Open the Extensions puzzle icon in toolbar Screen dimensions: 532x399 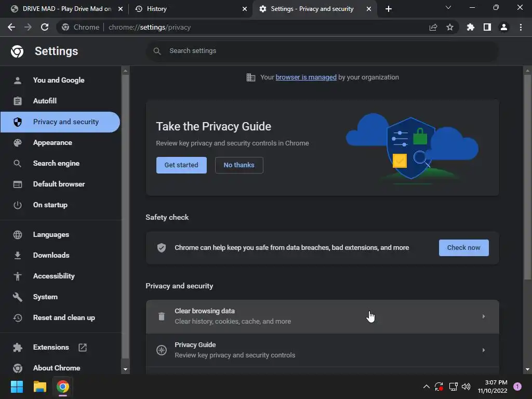pyautogui.click(x=470, y=27)
